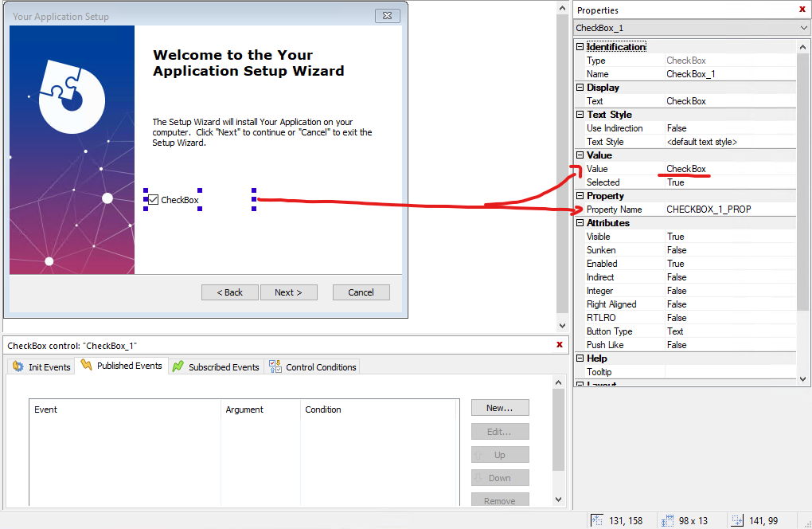Click the size indicator icon beside 98 x 13

[666, 519]
